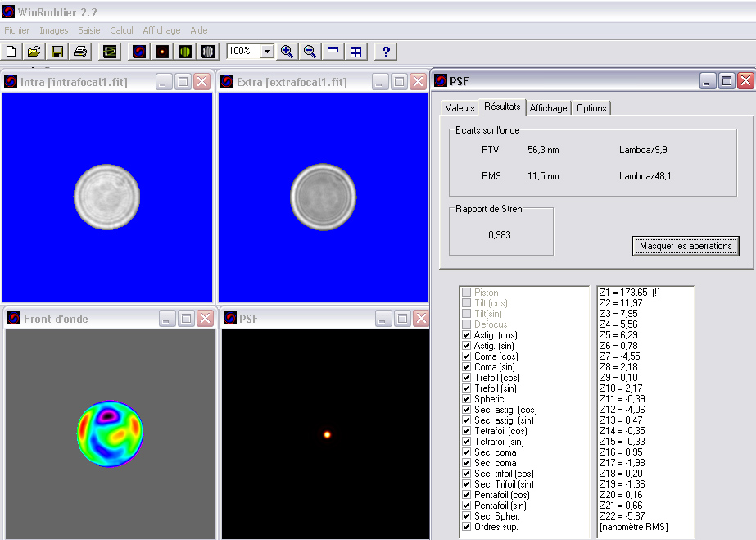756x540 pixels.
Task: Click the colored wavefront map
Action: point(110,433)
